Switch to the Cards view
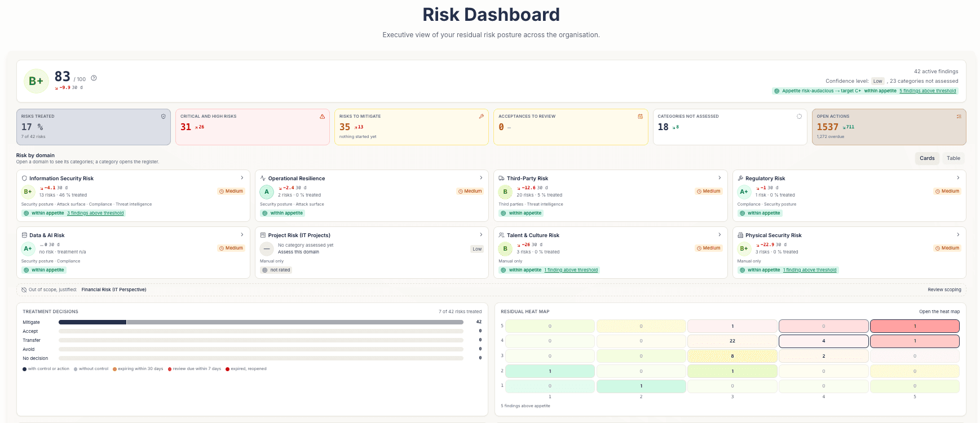This screenshot has width=980, height=423. point(927,158)
